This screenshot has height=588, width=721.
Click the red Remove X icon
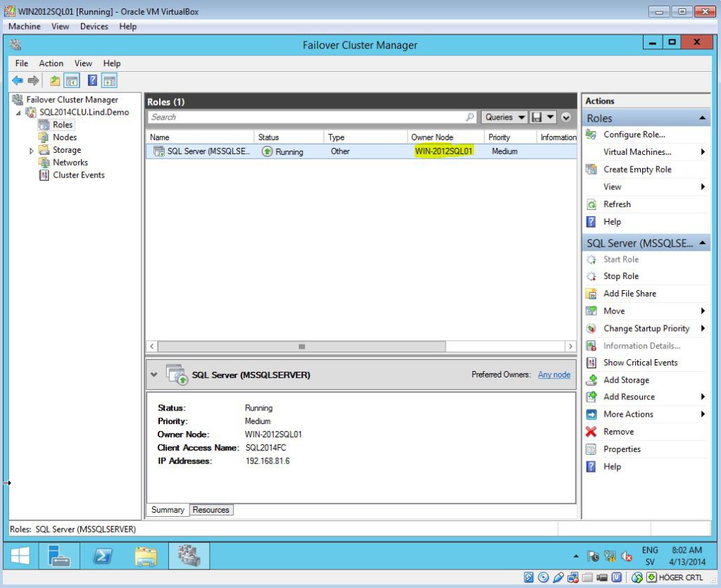tap(591, 432)
